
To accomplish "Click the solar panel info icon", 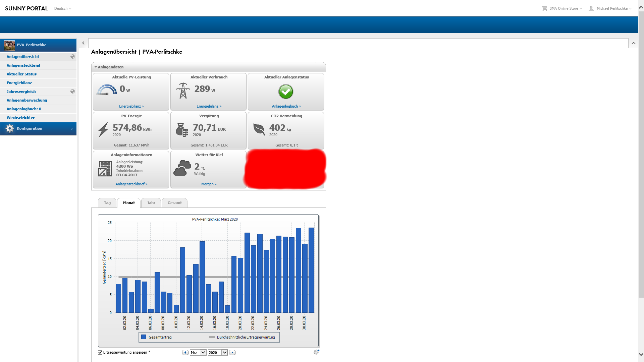I will pos(105,168).
